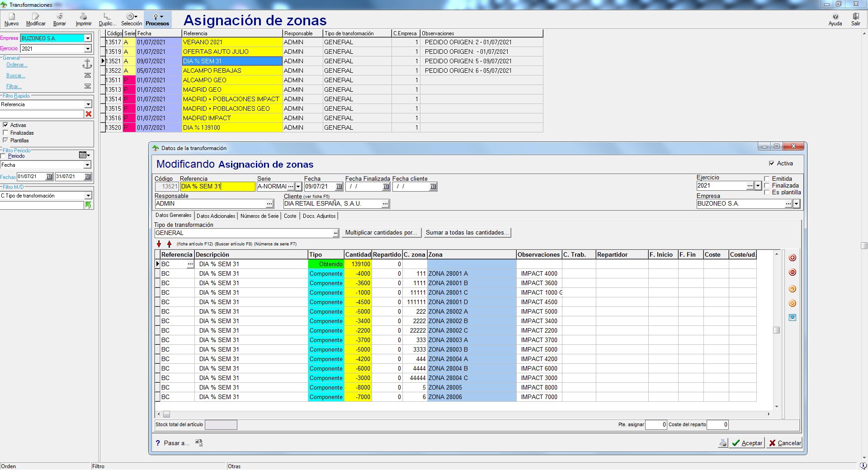Open Tipo de transformación GENERAL lookup button
Image resolution: width=868 pixels, height=470 pixels.
pos(335,233)
